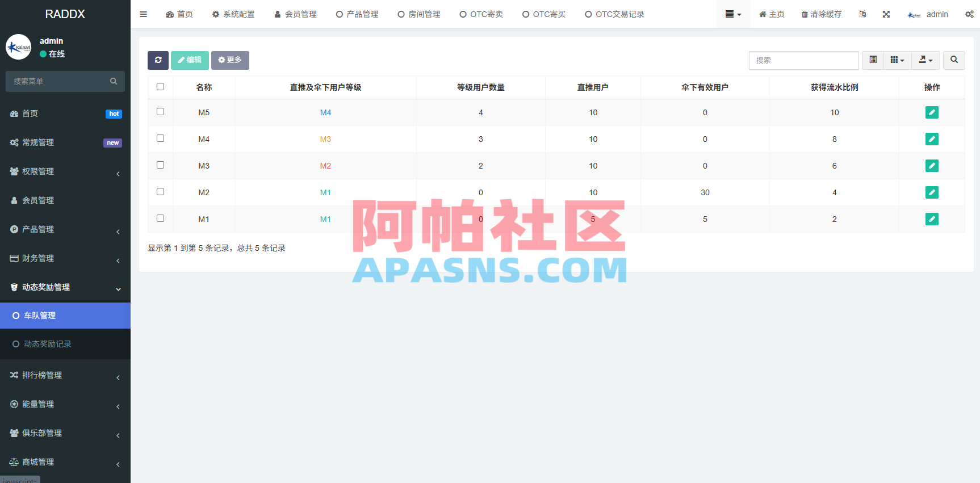Check the checkbox for row M2
The height and width of the screenshot is (483, 980).
pyautogui.click(x=160, y=192)
